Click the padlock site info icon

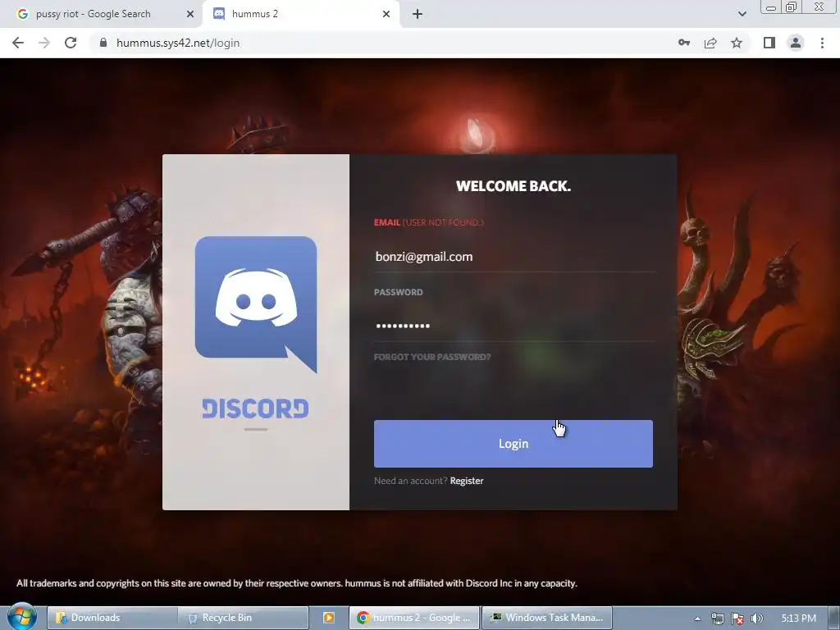pyautogui.click(x=103, y=43)
